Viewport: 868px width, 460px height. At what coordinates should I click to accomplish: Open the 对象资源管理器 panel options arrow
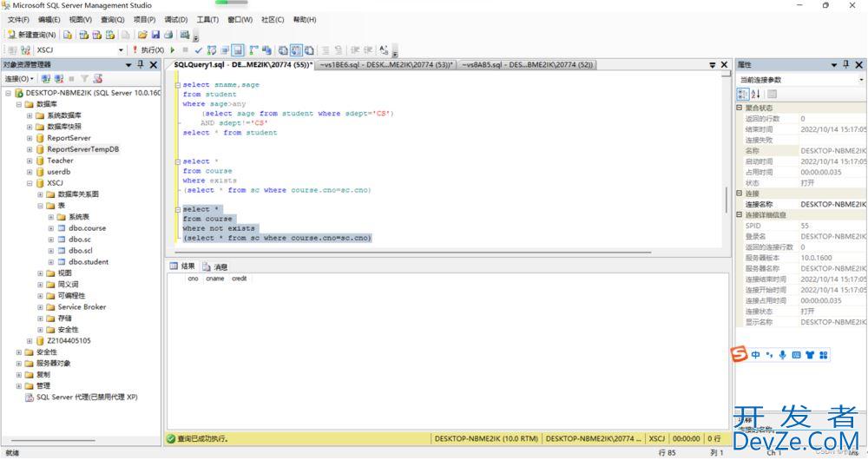coord(128,65)
